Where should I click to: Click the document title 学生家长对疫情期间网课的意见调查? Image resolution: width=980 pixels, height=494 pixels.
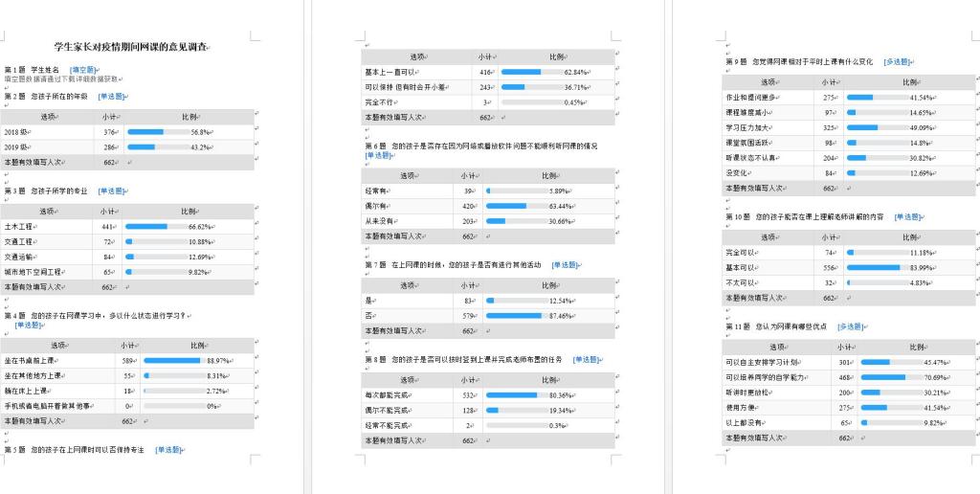point(131,46)
